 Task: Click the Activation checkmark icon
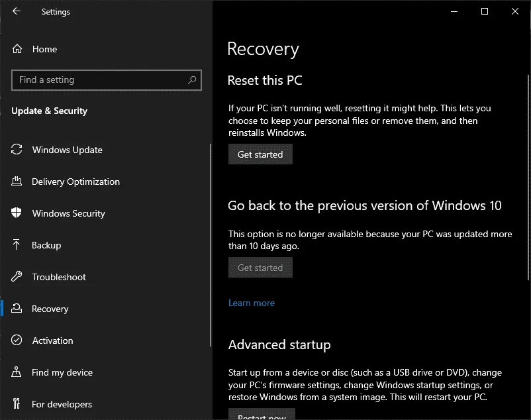pyautogui.click(x=17, y=340)
